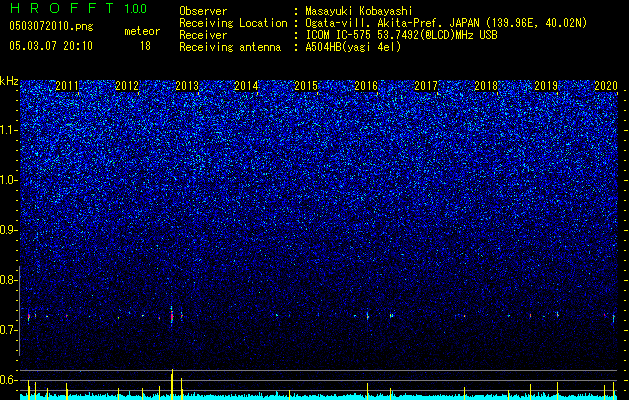Click the version number 1.0.0
The height and width of the screenshot is (400, 629).
pos(136,9)
